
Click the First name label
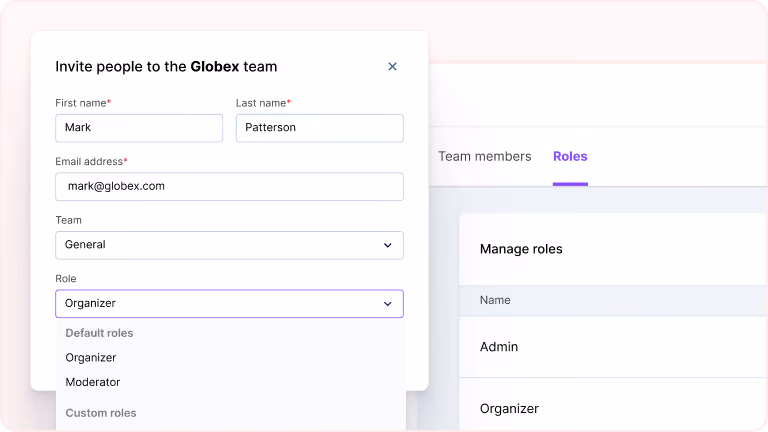pos(83,103)
